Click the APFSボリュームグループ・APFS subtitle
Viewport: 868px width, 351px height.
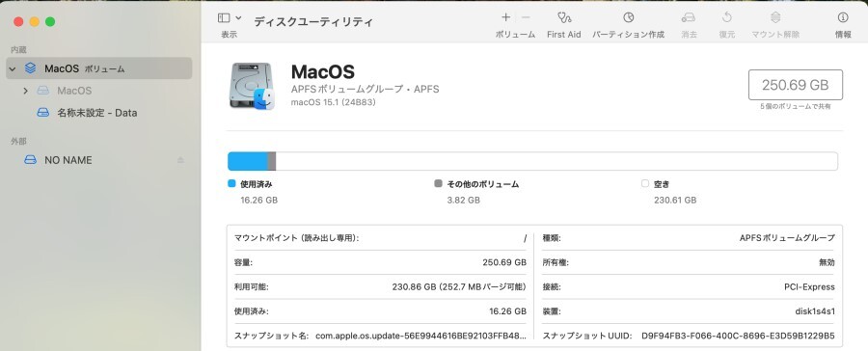pos(365,89)
